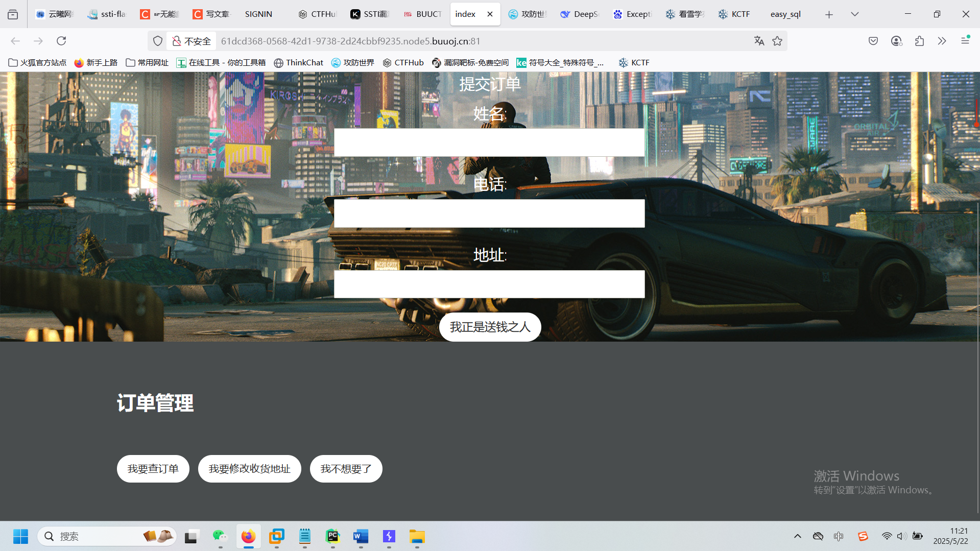The image size is (980, 551).
Task: Click 我不想要了 button
Action: 346,469
